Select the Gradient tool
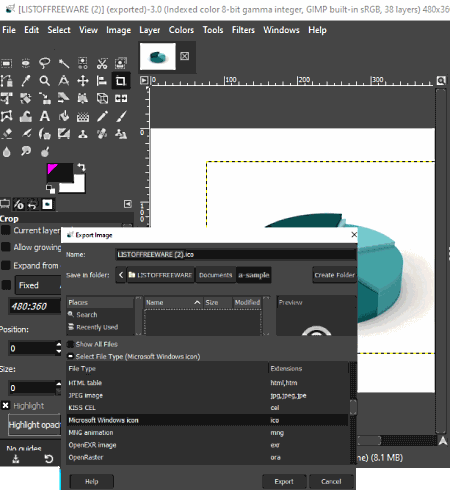Screen dimensions: 450x490 tap(83, 117)
